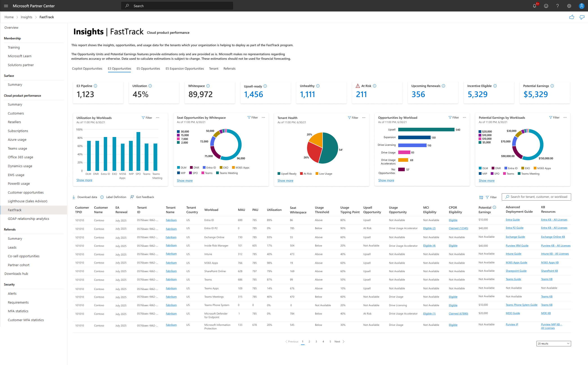Click the thumbs down icon
Viewport: 588px width, 365px height.
582,17
